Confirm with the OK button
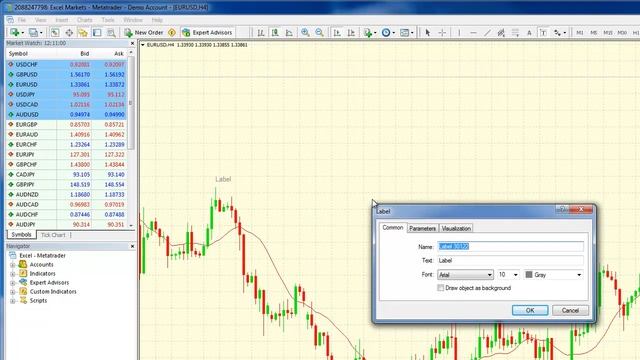 530,310
